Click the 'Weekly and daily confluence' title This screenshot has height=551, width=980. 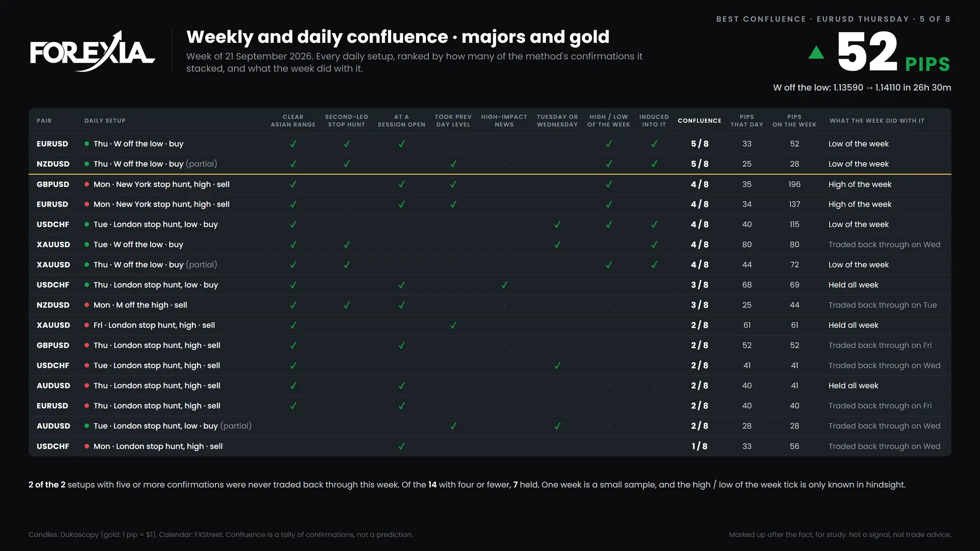[x=398, y=37]
